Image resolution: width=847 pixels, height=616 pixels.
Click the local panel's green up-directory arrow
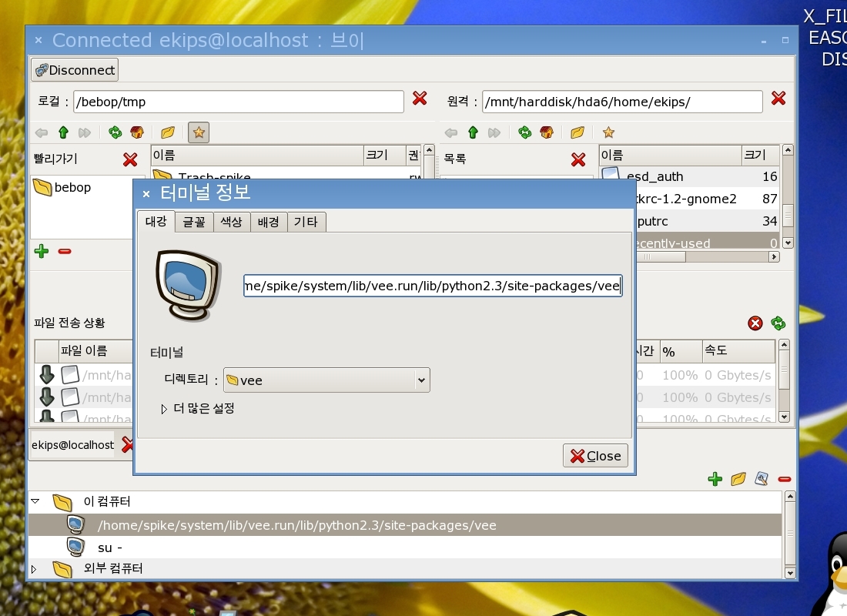tap(63, 132)
